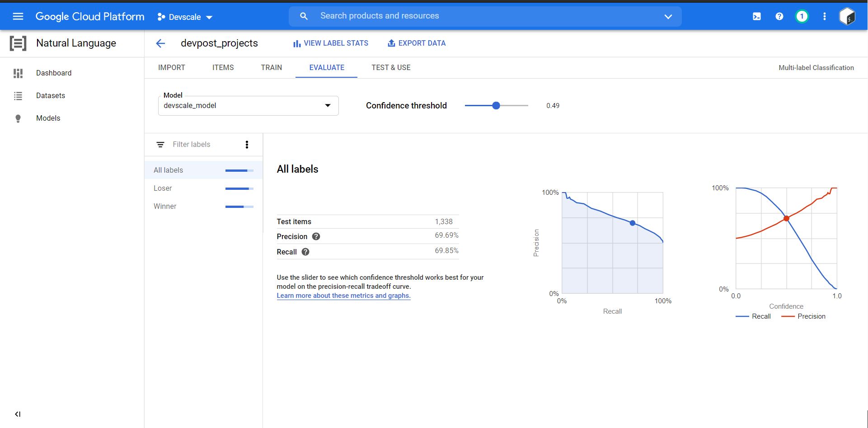The width and height of the screenshot is (868, 428).
Task: Click the All labels heading
Action: [x=297, y=169]
